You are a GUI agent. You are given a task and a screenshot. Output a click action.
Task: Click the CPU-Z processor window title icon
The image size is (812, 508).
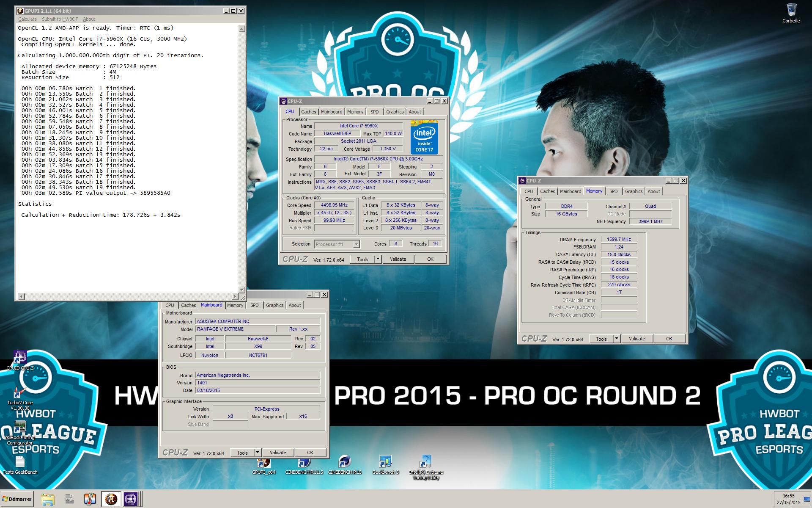pyautogui.click(x=283, y=101)
